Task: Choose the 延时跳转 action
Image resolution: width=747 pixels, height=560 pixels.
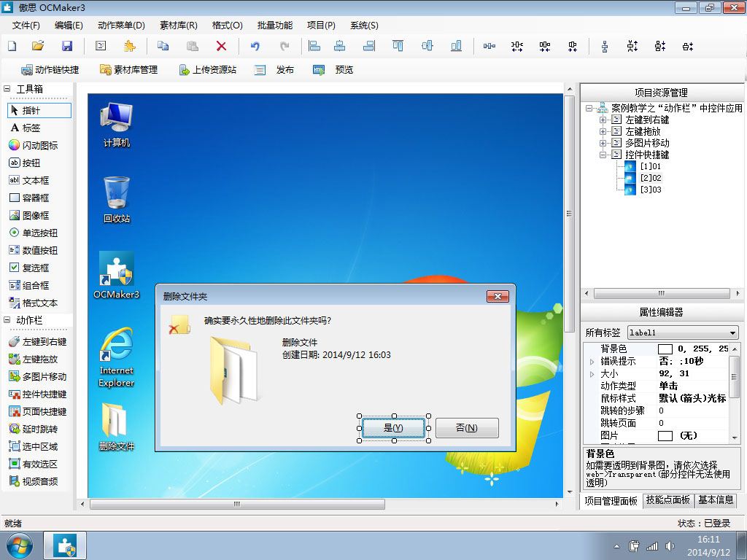Action: (x=34, y=429)
